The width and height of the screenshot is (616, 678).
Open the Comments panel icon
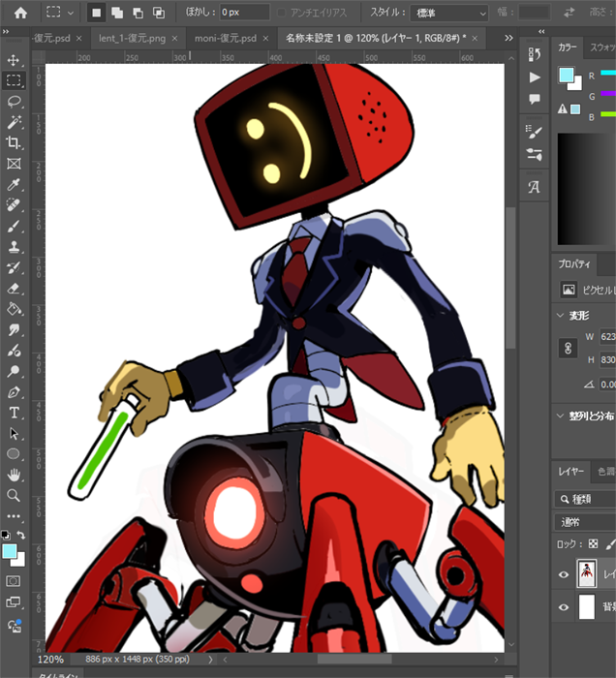pos(535,100)
